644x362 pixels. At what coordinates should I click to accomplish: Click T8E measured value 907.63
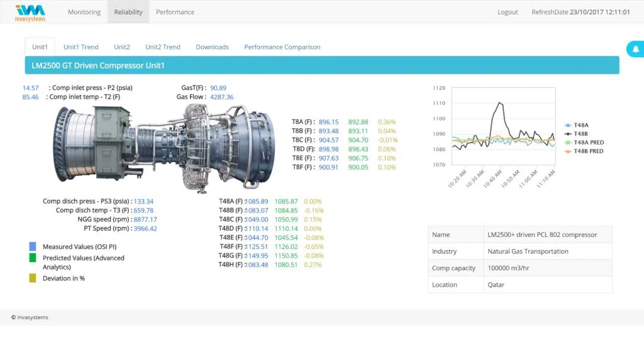[328, 158]
